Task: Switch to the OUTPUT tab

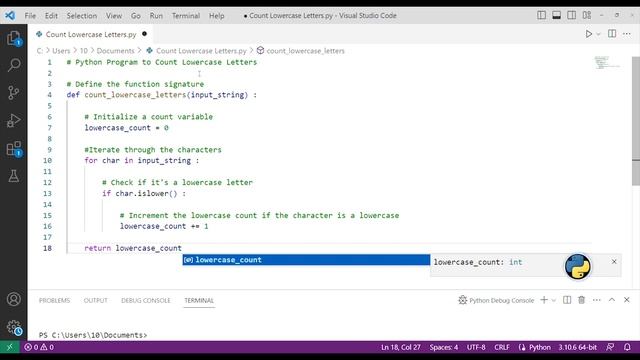Action: (96, 300)
